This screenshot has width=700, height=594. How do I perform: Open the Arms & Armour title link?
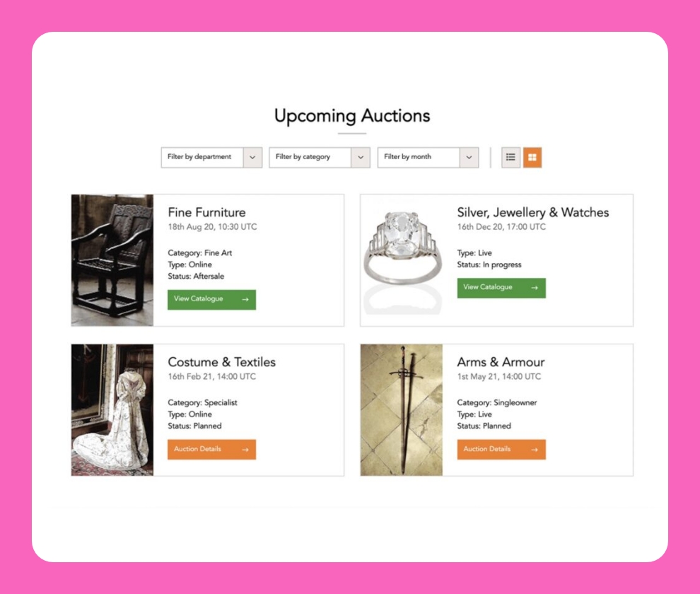tap(501, 362)
